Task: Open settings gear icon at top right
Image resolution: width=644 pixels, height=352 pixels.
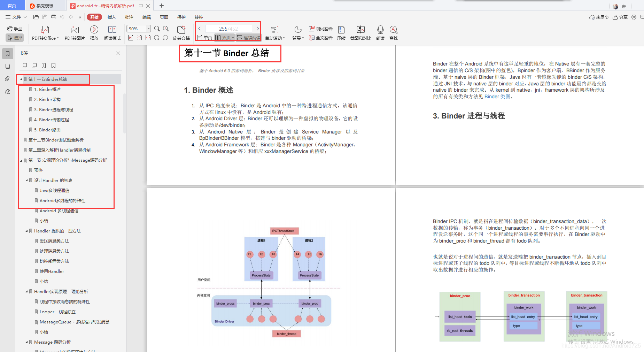Action: tap(634, 17)
